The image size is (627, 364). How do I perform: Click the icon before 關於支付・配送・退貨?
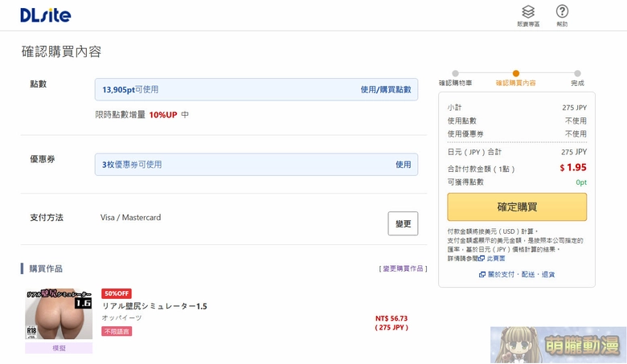coord(482,274)
